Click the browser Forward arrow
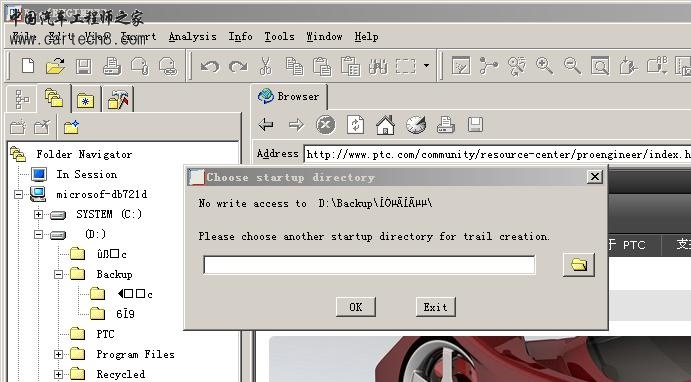This screenshot has height=382, width=691. click(x=296, y=125)
